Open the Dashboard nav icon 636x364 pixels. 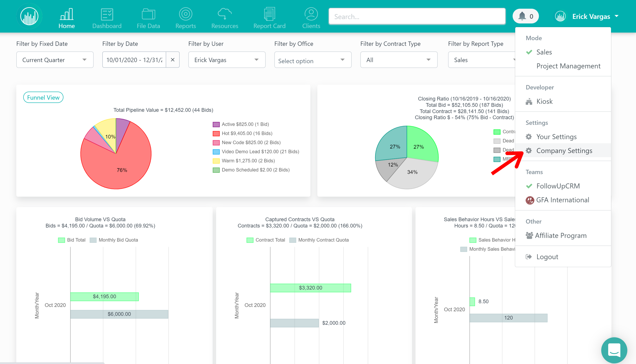coord(107,14)
